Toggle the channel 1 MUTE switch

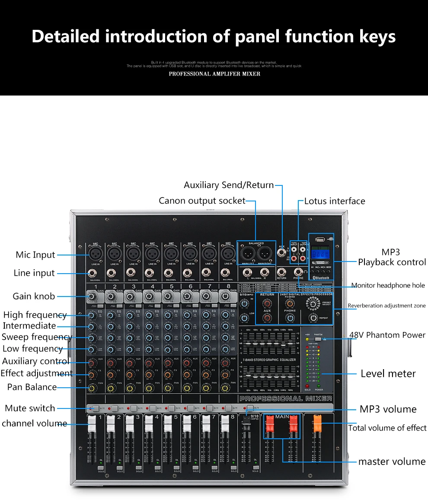click(96, 408)
